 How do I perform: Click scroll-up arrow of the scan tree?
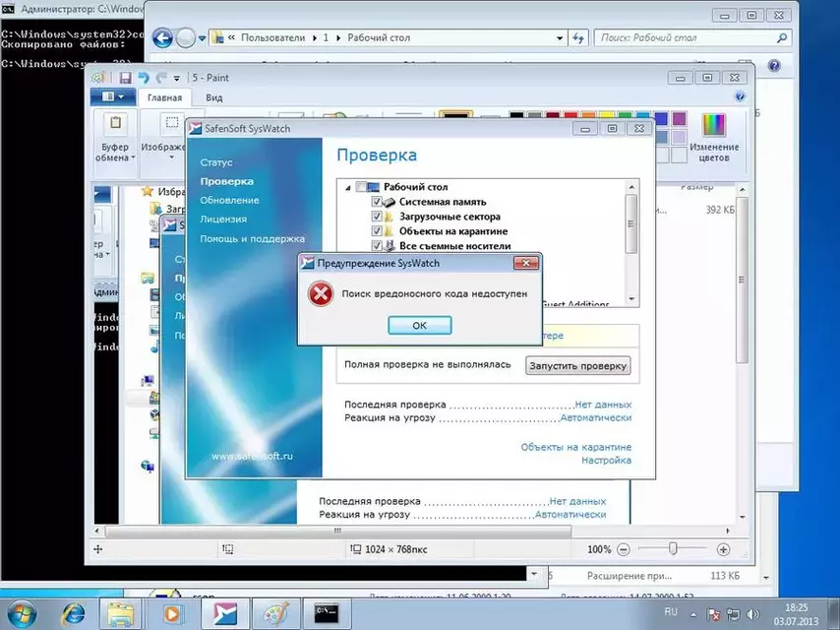pyautogui.click(x=631, y=187)
